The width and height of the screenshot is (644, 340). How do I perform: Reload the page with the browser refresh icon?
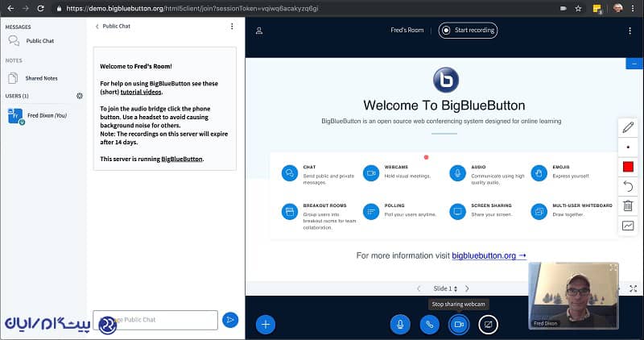(40, 8)
